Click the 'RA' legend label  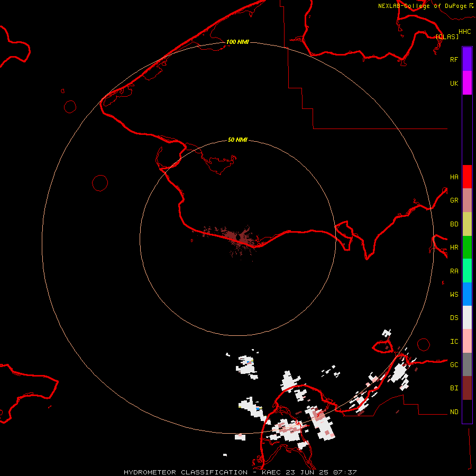click(x=454, y=271)
